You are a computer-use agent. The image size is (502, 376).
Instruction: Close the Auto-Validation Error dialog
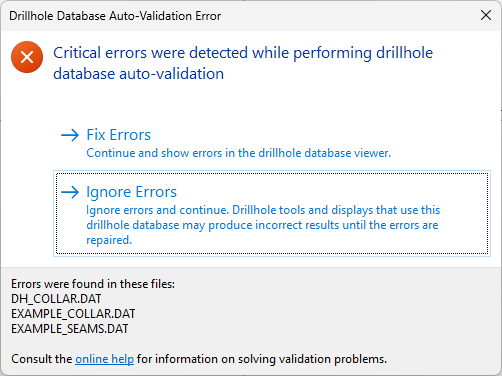[x=486, y=15]
